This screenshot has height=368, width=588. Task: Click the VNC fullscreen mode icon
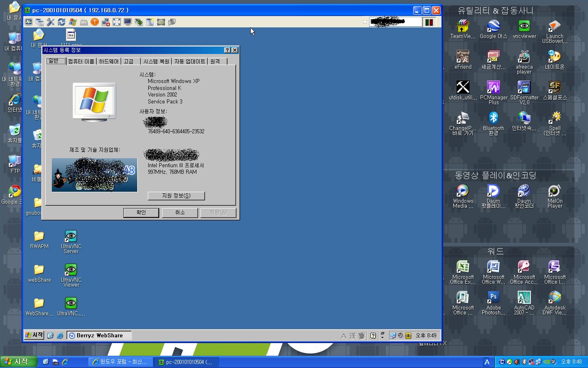click(117, 22)
